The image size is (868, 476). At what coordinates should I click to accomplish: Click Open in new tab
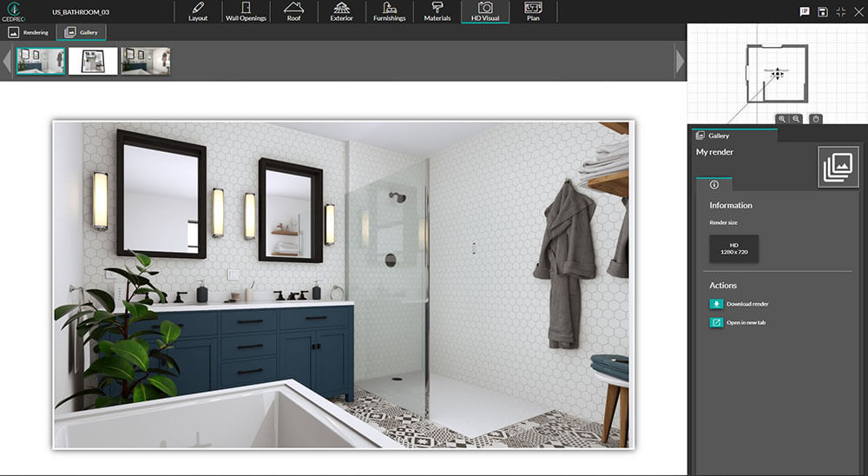tap(745, 322)
